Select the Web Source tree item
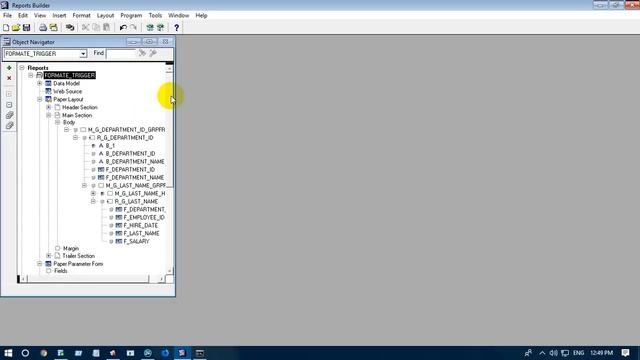Image resolution: width=640 pixels, height=360 pixels. click(67, 91)
